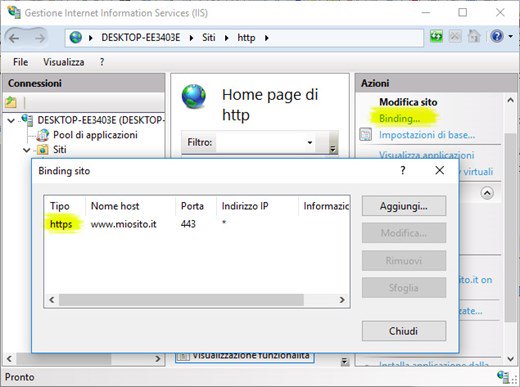Viewport: 520px width, 387px height.
Task: Expand the Siti breadcrumb arrow
Action: 226,38
